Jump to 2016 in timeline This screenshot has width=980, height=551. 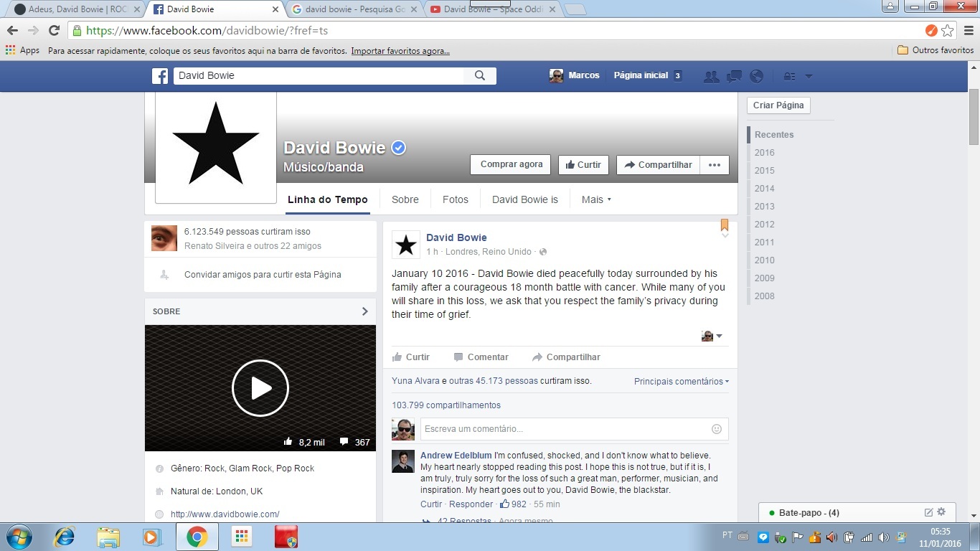coord(765,153)
